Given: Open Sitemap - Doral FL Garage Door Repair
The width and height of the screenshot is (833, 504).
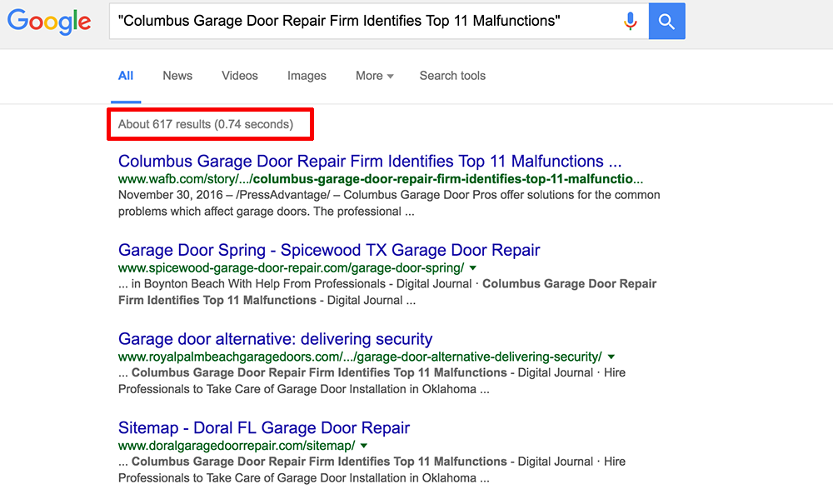Looking at the screenshot, I should [x=264, y=427].
